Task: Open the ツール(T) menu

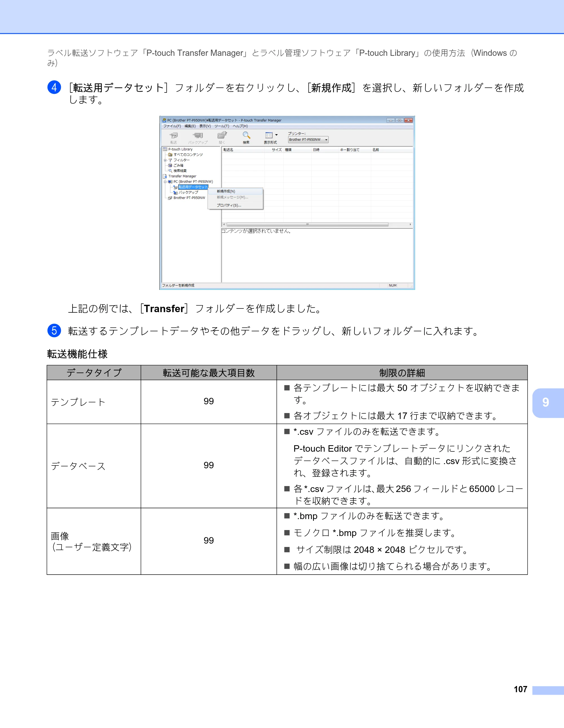Action: click(x=222, y=126)
